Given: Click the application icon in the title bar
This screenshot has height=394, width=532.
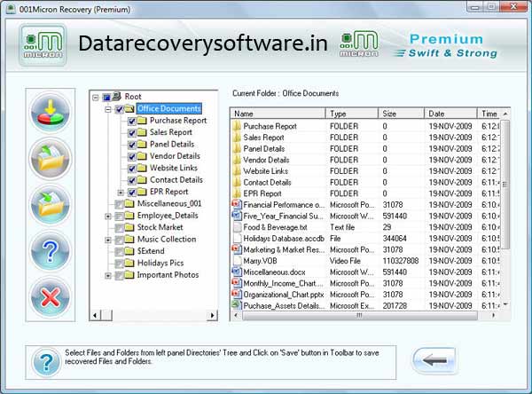Looking at the screenshot, I should click(x=10, y=9).
